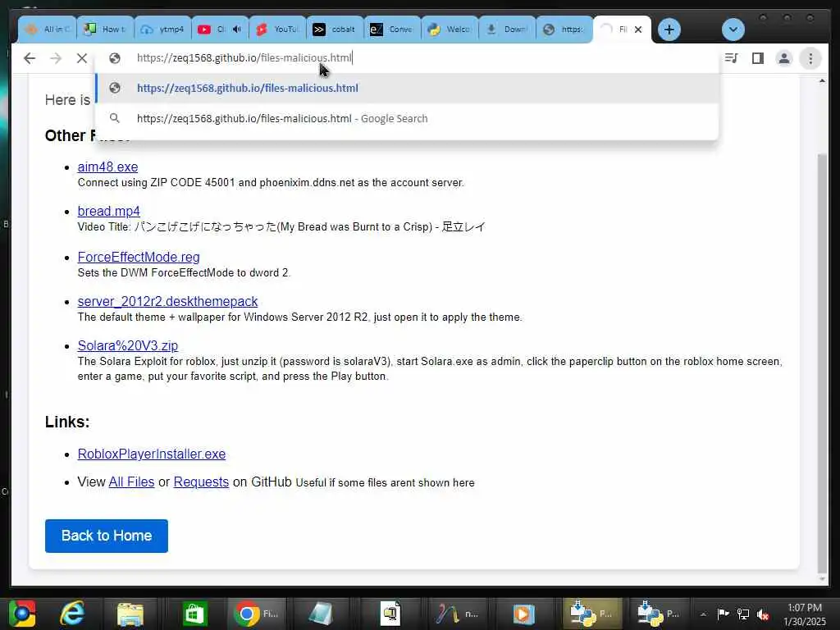
Task: Switch to the cobalt tab
Action: click(336, 30)
